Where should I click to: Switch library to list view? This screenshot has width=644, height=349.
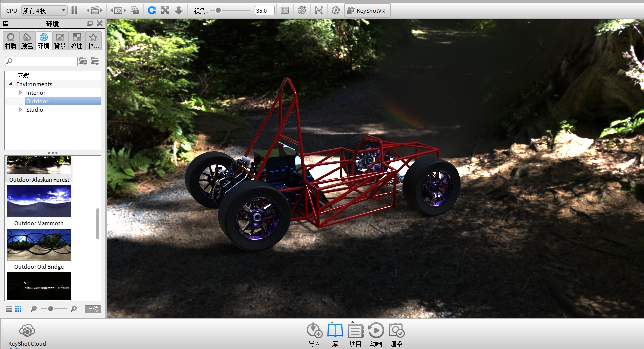point(8,309)
